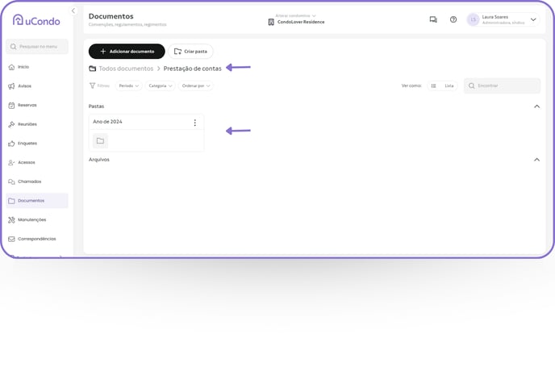The image size is (555, 392).
Task: Open the LS user avatar
Action: pyautogui.click(x=473, y=19)
